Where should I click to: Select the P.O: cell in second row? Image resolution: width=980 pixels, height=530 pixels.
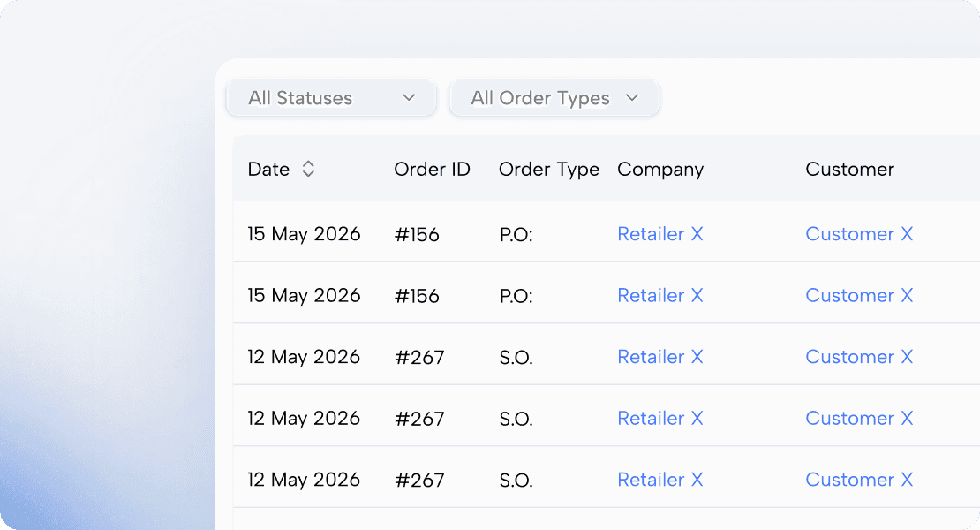click(x=516, y=295)
